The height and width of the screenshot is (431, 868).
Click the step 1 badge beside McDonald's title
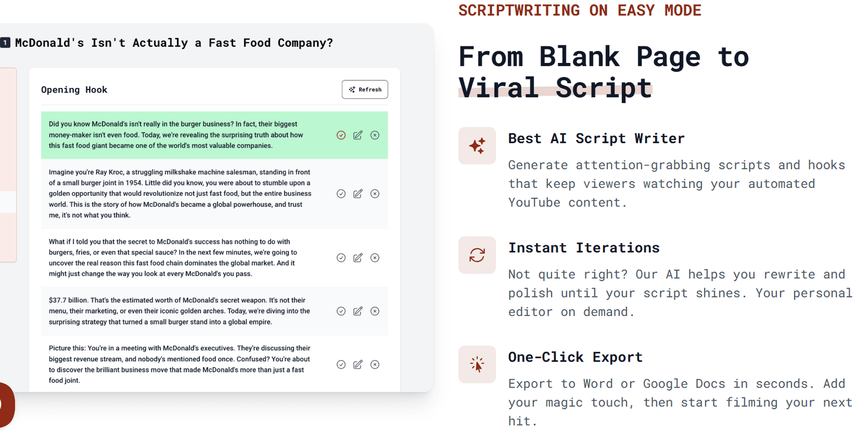[x=5, y=42]
